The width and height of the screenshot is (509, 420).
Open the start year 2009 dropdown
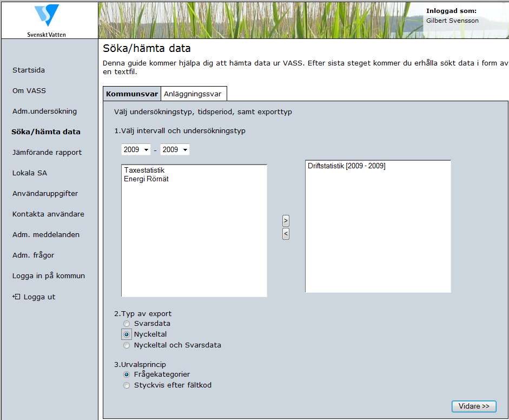(x=136, y=149)
